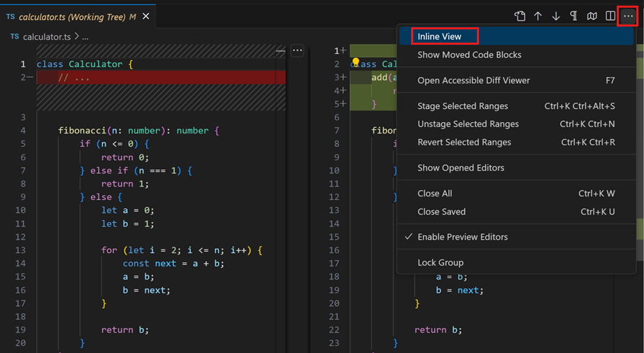Click the Open File icon in editor toolbar
Screen dimensions: 644x353
coord(520,16)
